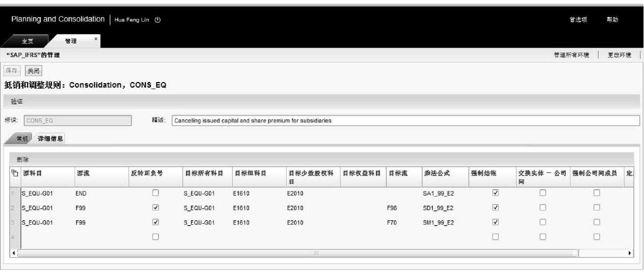644x274 pixels.
Task: Click the horizontal scrollbar thumb under the table
Action: (298, 253)
